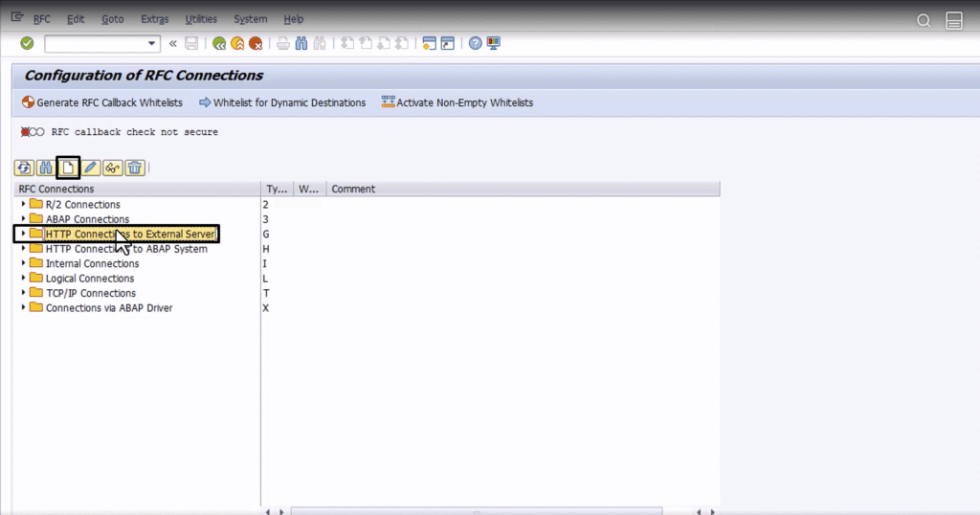Viewport: 980px width, 515px height.
Task: Click the Create New Session icon
Action: point(430,43)
